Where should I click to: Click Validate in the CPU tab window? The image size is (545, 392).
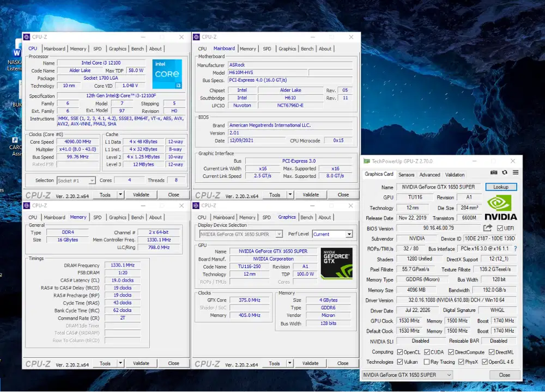coord(141,194)
